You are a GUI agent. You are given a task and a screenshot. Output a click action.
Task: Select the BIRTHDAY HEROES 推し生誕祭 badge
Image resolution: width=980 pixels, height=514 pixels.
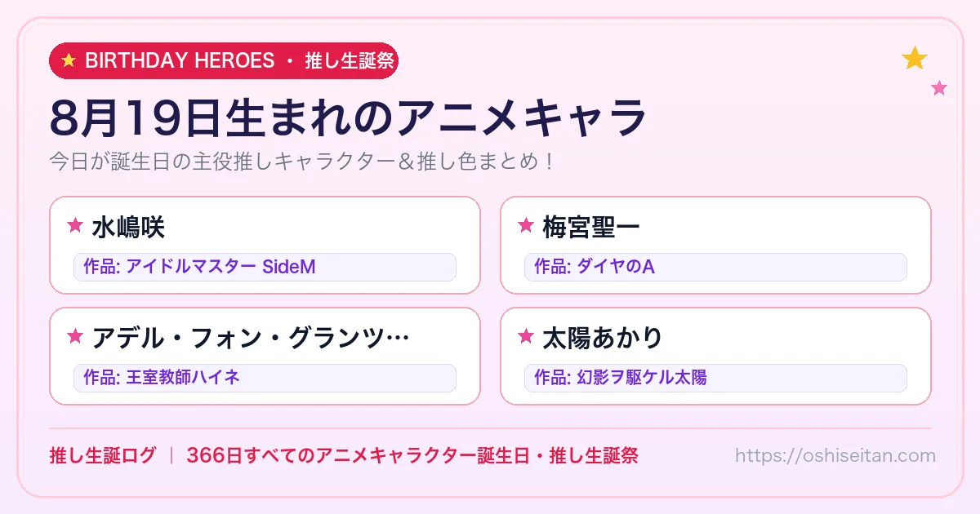tap(224, 60)
